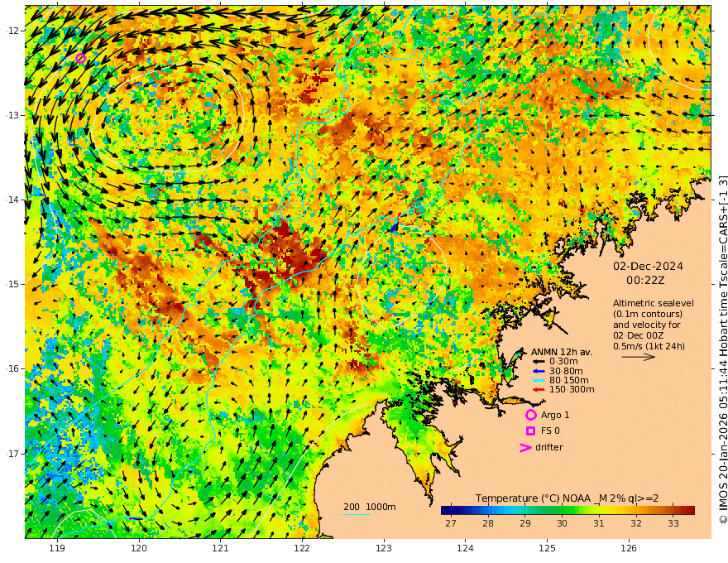
Task: Click the magenta drifter legend arrowhead icon
Action: click(x=525, y=447)
